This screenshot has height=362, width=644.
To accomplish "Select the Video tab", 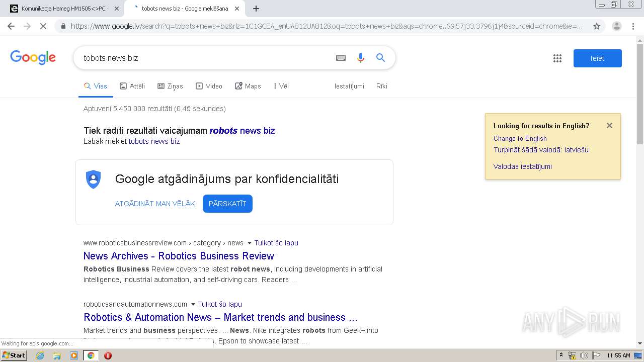I will 209,86.
